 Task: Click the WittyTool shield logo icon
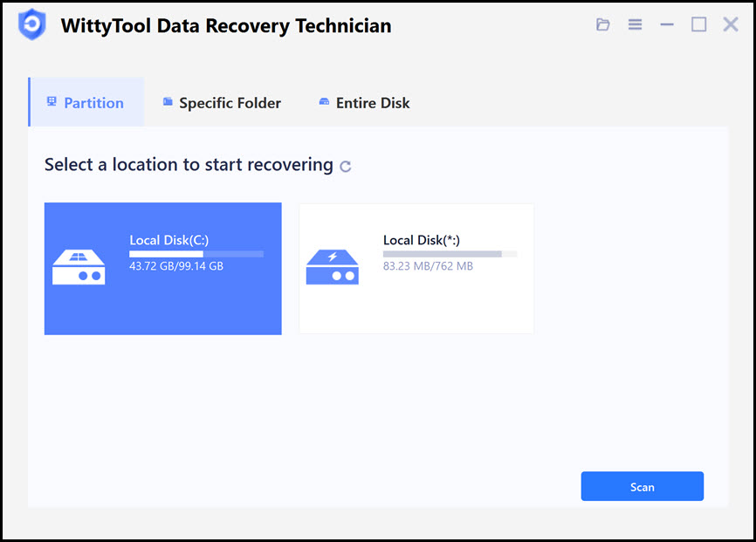(32, 24)
